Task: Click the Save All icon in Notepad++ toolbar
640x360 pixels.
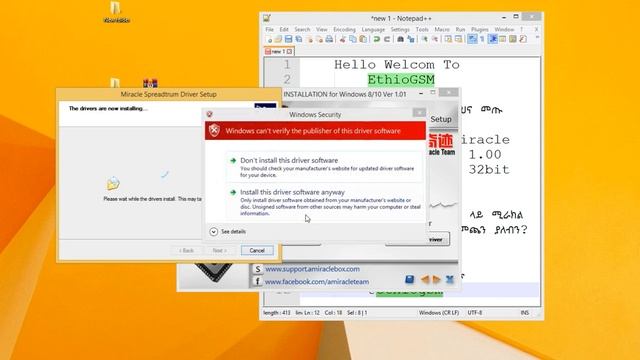Action: click(298, 39)
